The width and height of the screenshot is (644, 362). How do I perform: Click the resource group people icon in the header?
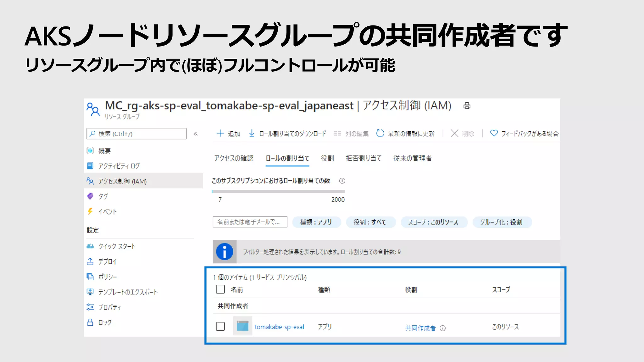click(x=93, y=109)
